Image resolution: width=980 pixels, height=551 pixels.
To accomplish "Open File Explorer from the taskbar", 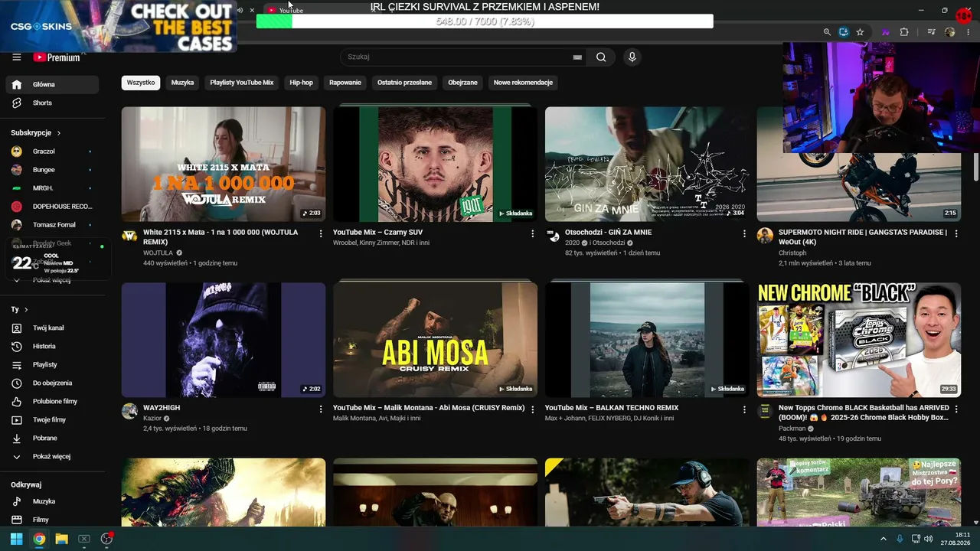I will [61, 539].
